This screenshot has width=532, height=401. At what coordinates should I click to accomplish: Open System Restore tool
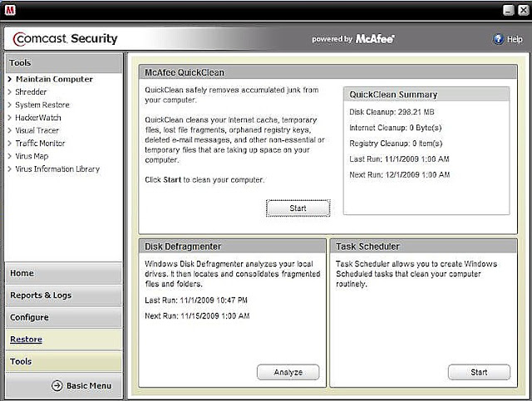(42, 105)
